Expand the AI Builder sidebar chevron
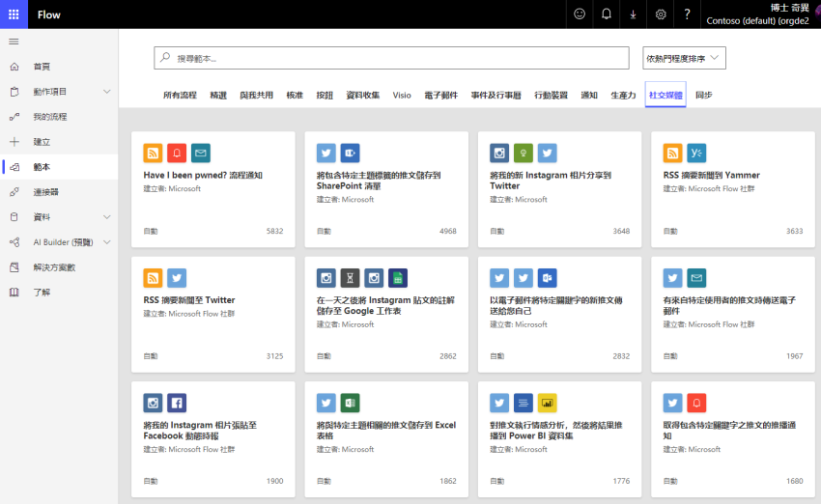The width and height of the screenshot is (821, 504). tap(107, 242)
